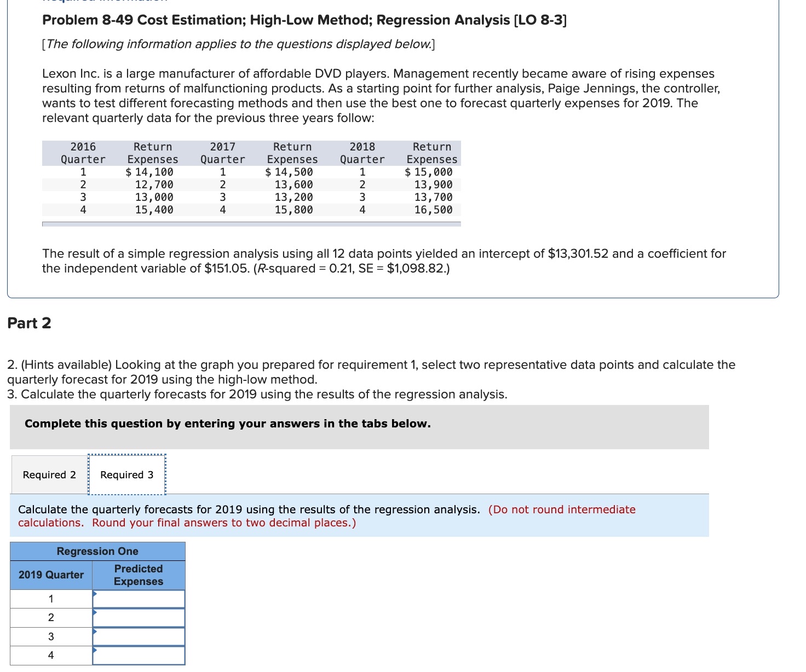Click the blue hint marker beside Quarter 4
Image resolution: width=806 pixels, height=672 pixels.
(95, 651)
